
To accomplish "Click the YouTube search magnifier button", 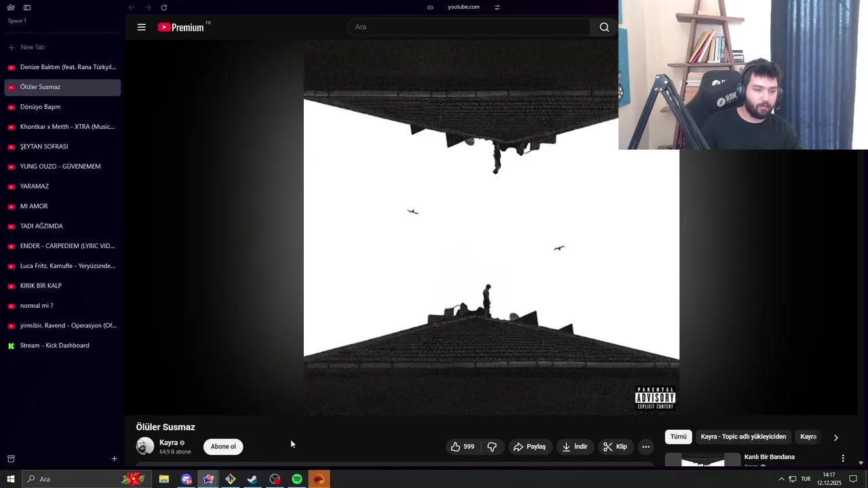I will [604, 27].
